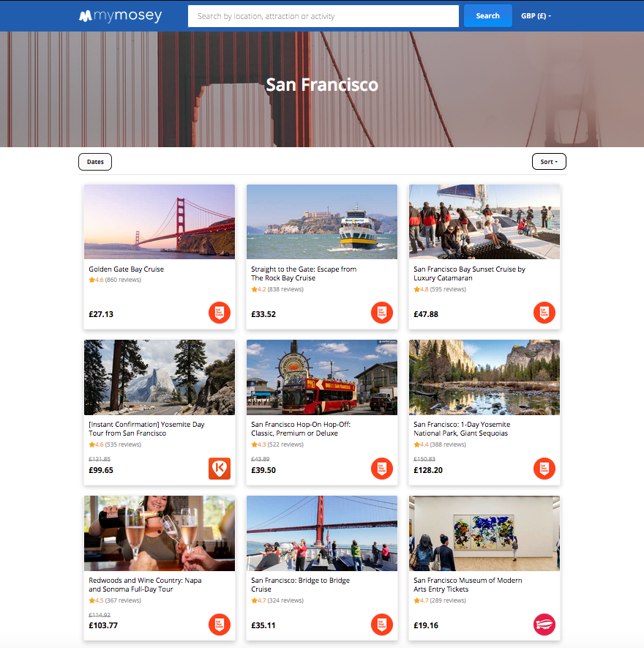The image size is (644, 648).
Task: Expand the Dates filter
Action: (x=94, y=161)
